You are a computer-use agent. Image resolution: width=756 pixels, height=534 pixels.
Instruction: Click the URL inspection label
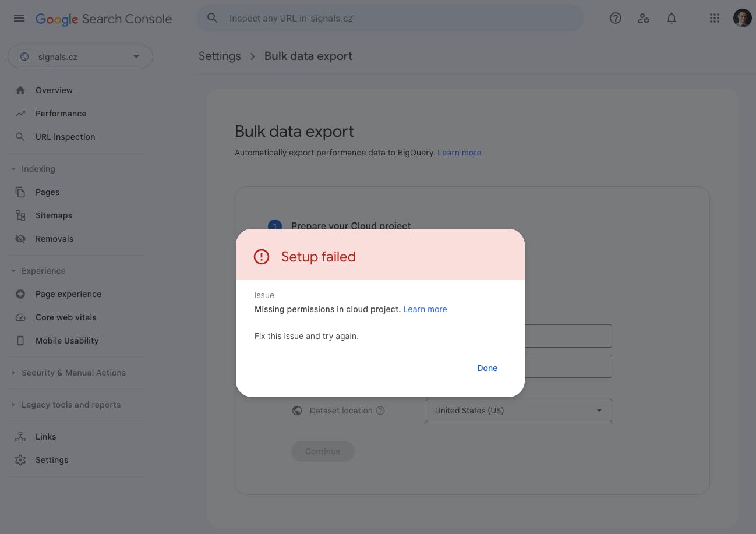65,137
